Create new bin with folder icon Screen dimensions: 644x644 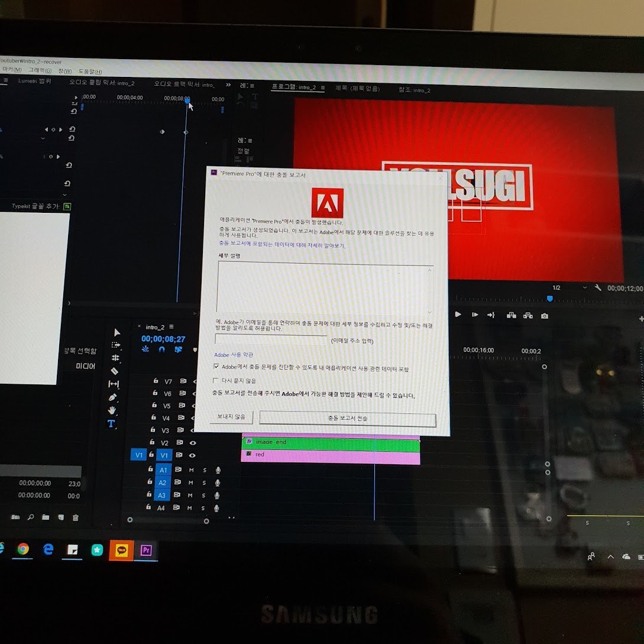(x=46, y=517)
